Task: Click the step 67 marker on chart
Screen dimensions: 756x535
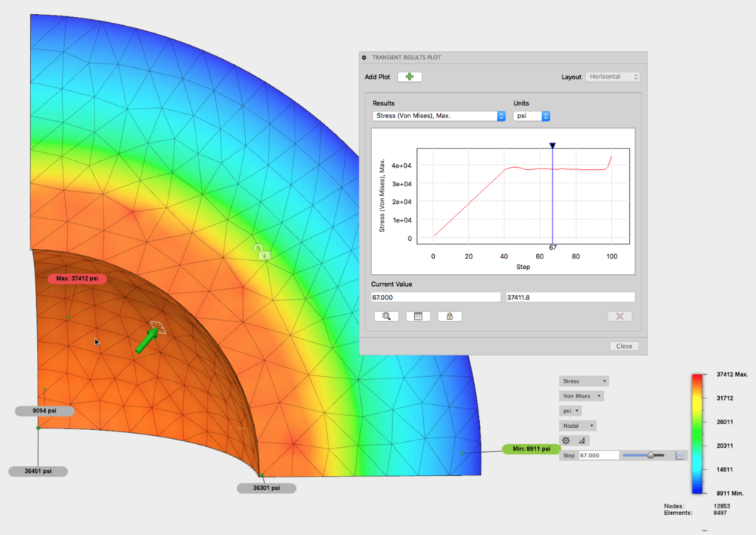Action: (552, 146)
